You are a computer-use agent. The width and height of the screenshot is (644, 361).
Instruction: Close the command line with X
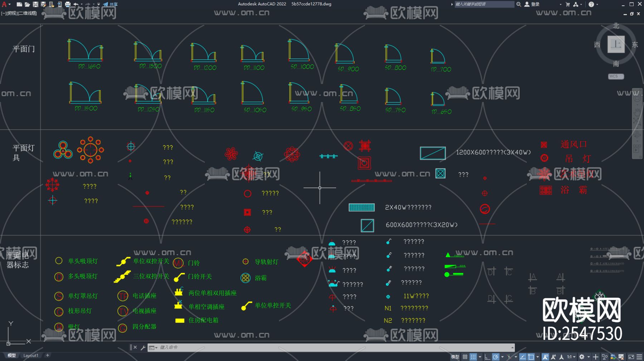[x=135, y=347]
